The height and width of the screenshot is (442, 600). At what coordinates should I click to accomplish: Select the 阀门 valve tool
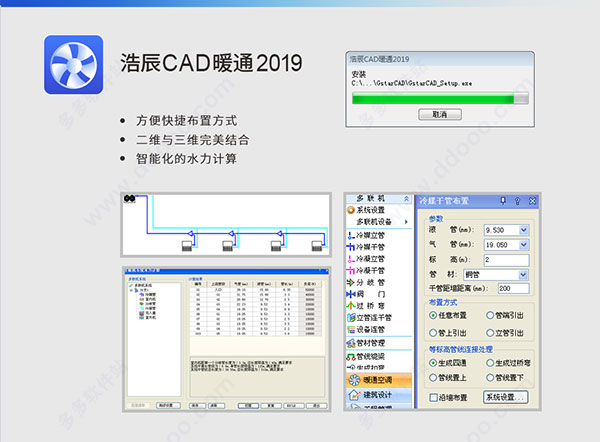pyautogui.click(x=366, y=294)
